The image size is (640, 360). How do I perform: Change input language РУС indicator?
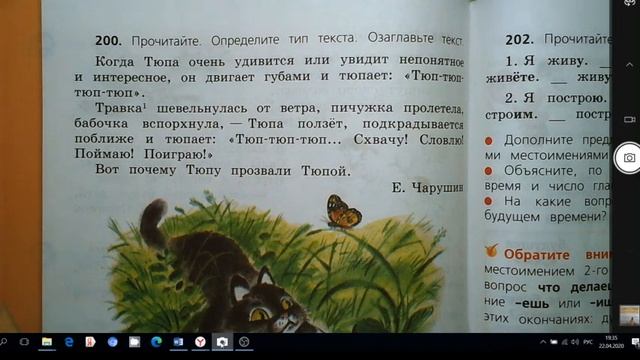588,342
